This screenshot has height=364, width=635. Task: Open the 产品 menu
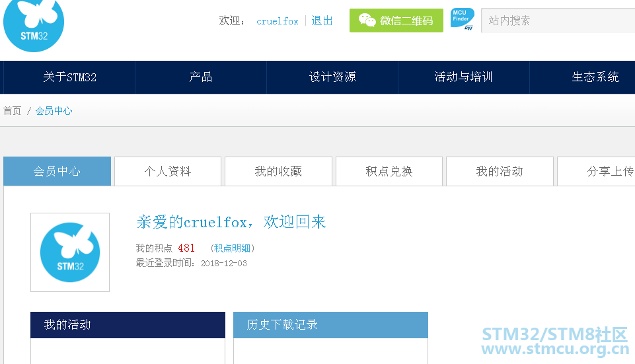pos(201,77)
